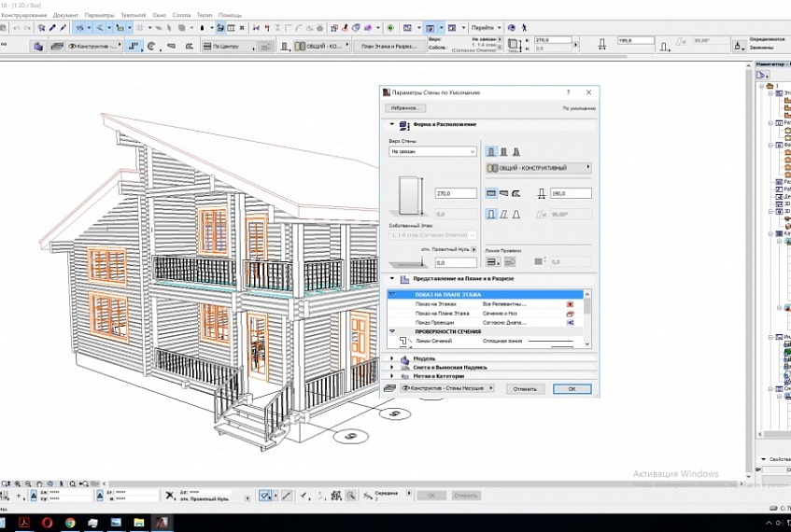Select the Показ на Этажах row

[x=486, y=304]
